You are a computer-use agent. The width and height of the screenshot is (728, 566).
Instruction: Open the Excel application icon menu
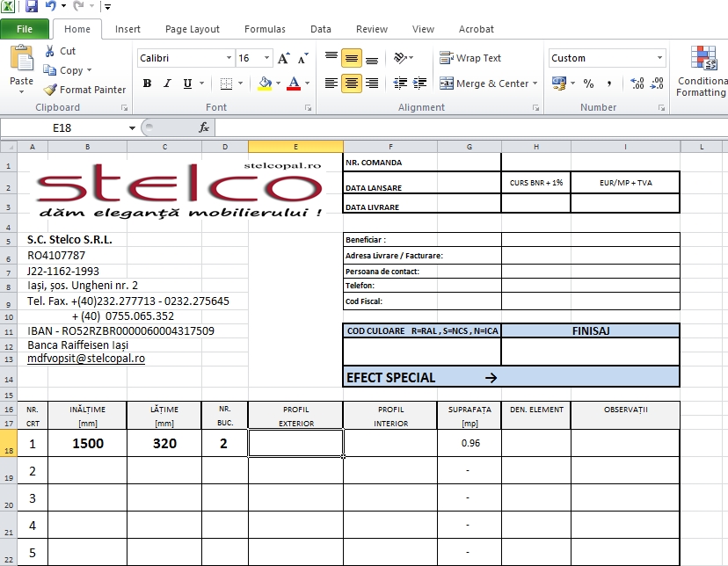pyautogui.click(x=8, y=6)
